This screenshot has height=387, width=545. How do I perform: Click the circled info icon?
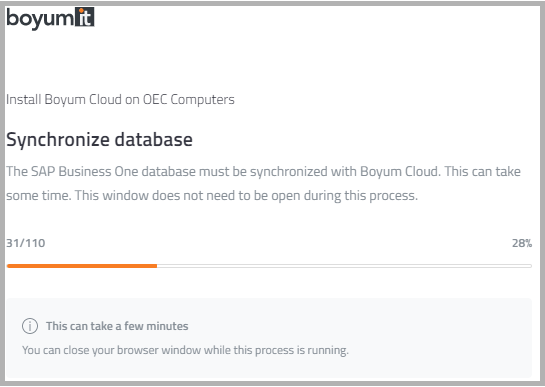point(30,326)
